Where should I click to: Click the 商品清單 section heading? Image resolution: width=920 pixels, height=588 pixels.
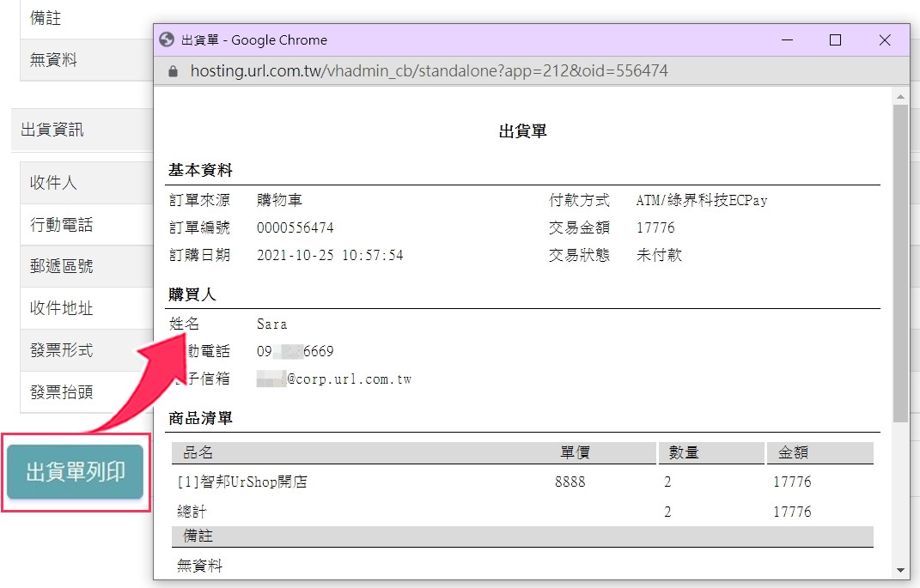coord(201,418)
